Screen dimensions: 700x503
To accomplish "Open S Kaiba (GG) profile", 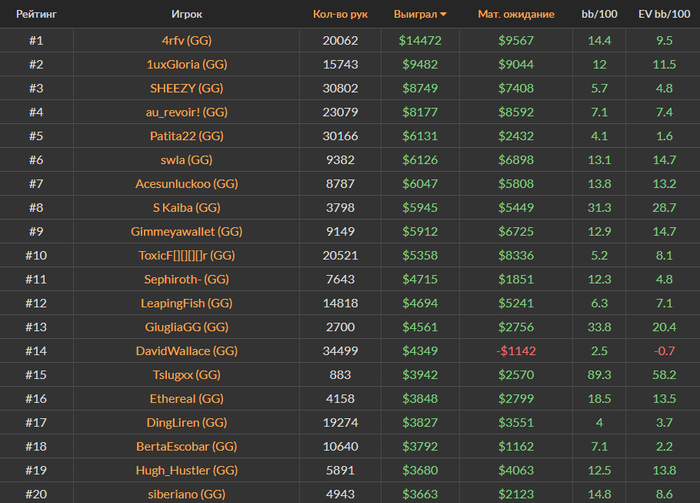I will 187,208.
